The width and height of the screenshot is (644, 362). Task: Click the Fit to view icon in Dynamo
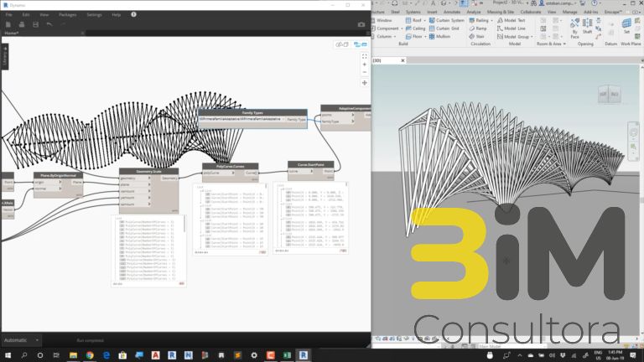point(364,56)
